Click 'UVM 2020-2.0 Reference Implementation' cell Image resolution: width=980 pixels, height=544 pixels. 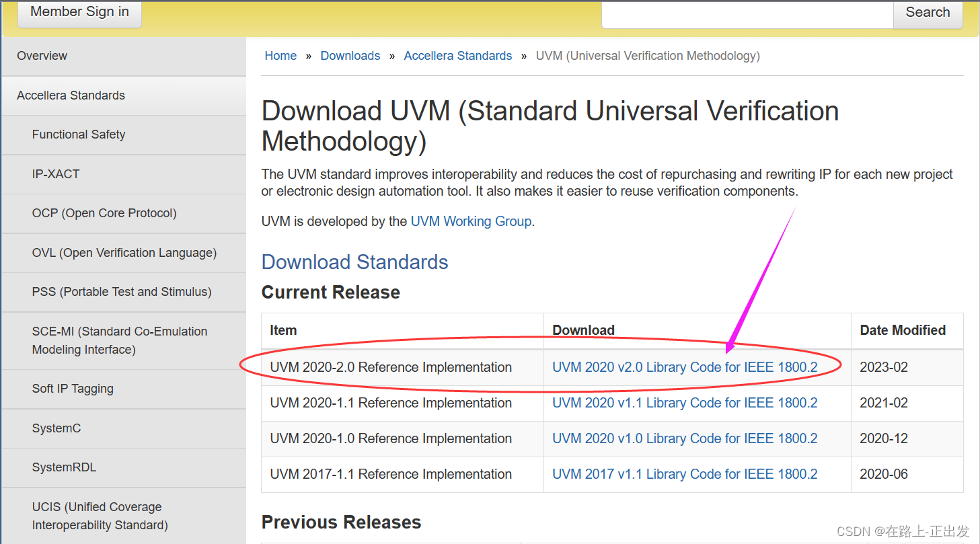[x=403, y=367]
